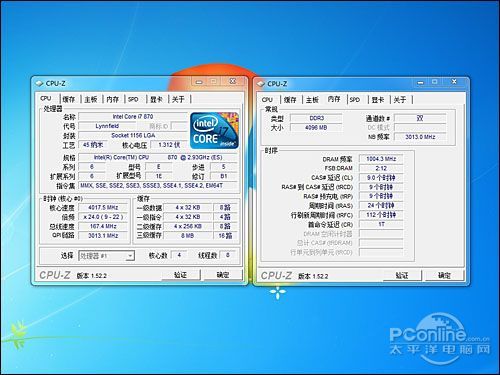Minimize the left CPU-Z window
Image resolution: width=500 pixels, height=375 pixels.
click(x=199, y=81)
